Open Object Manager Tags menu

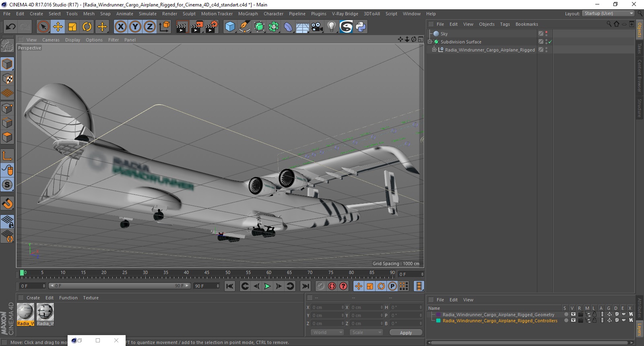505,24
